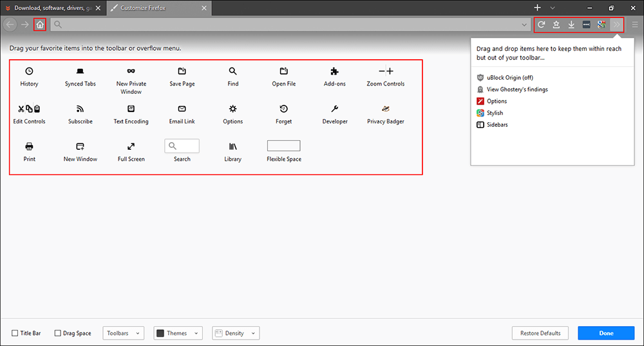Select the Text Encoding item
This screenshot has width=644, height=346.
[131, 114]
